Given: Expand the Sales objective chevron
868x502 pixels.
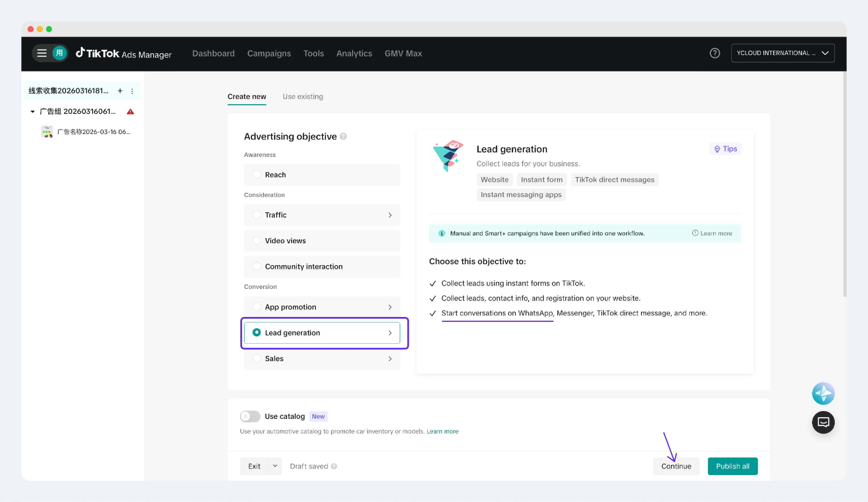Looking at the screenshot, I should pyautogui.click(x=390, y=359).
